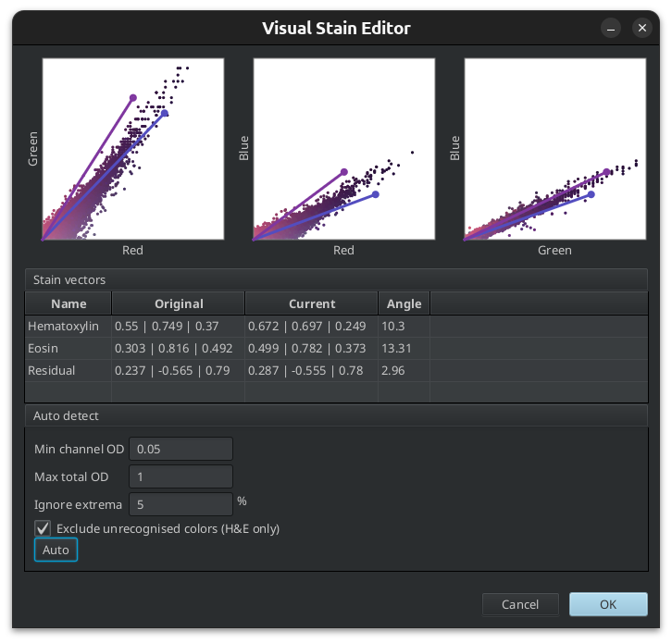Select the Ignore extrema value field
The width and height of the screenshot is (672, 643).
[x=180, y=504]
